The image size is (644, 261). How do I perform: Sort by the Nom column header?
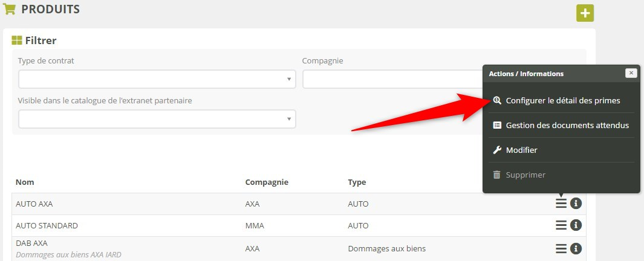tap(25, 182)
